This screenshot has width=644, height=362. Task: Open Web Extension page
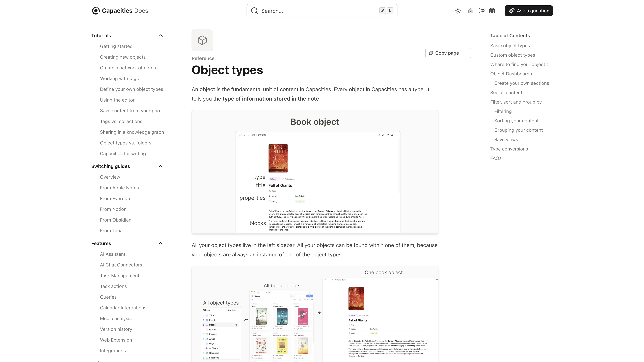[x=116, y=340]
